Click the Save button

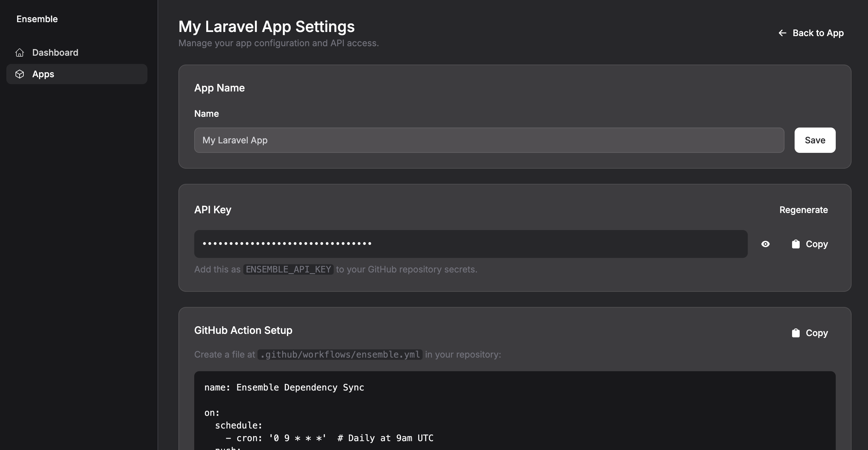tap(815, 140)
